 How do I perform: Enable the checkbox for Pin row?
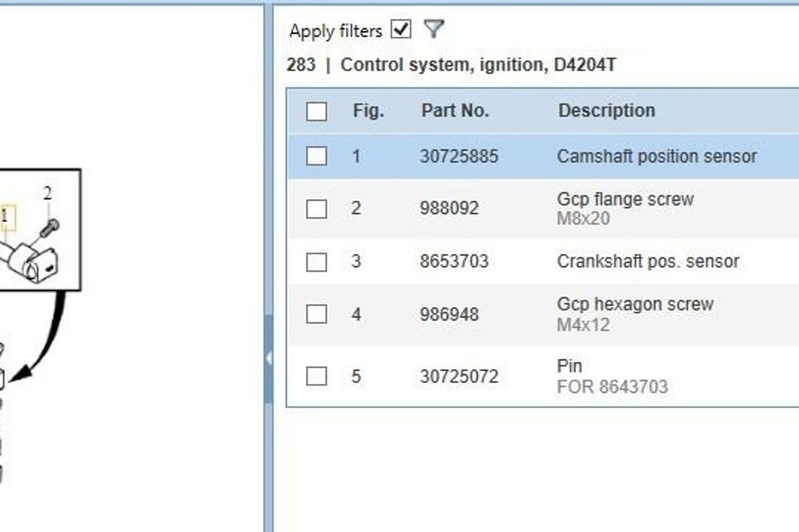316,375
